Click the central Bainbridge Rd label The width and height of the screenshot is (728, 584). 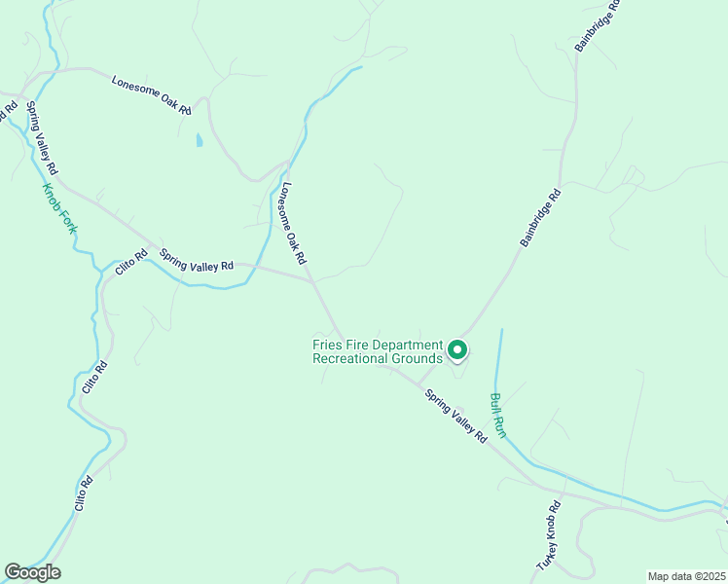[540, 218]
